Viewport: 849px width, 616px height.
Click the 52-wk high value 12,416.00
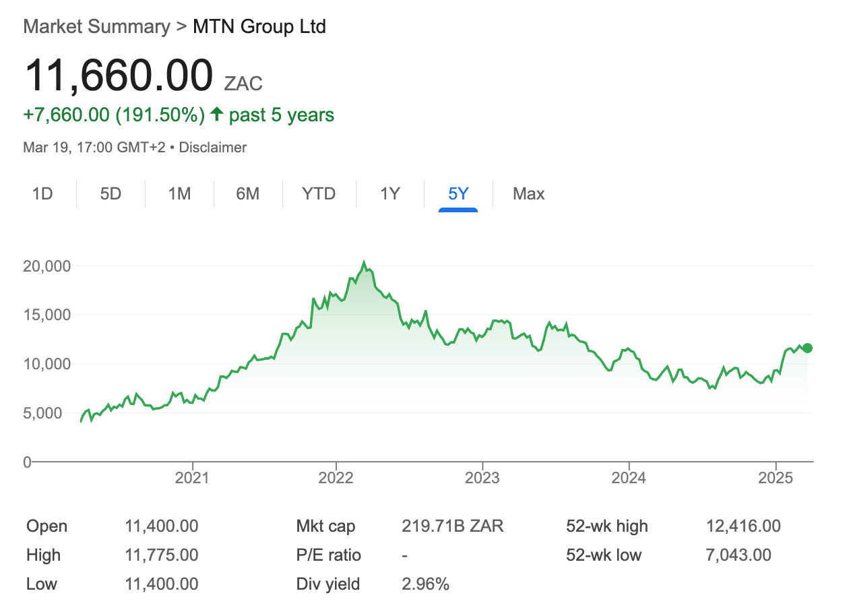(743, 526)
